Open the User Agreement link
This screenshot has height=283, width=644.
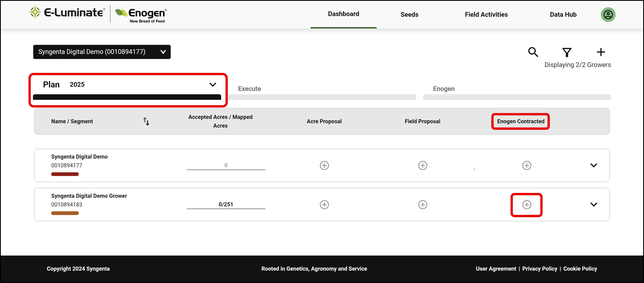pyautogui.click(x=496, y=268)
